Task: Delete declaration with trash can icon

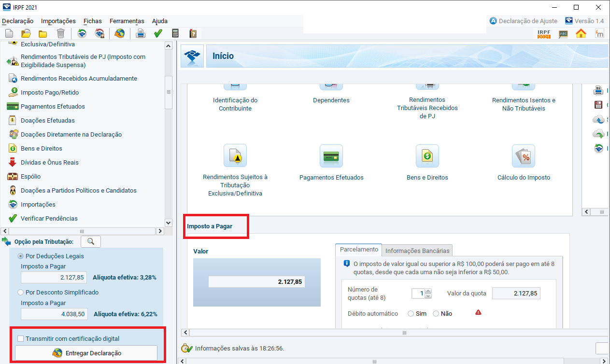Action: coord(60,33)
